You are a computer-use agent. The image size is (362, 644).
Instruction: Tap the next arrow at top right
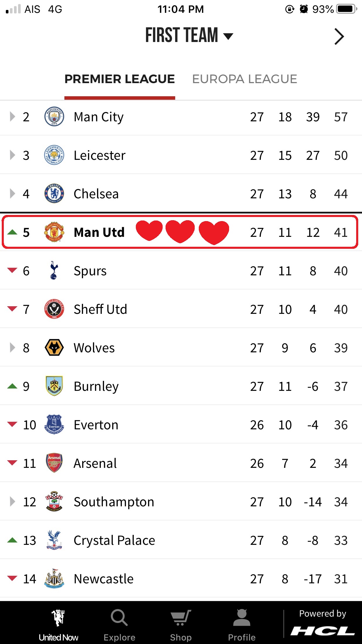pyautogui.click(x=339, y=36)
